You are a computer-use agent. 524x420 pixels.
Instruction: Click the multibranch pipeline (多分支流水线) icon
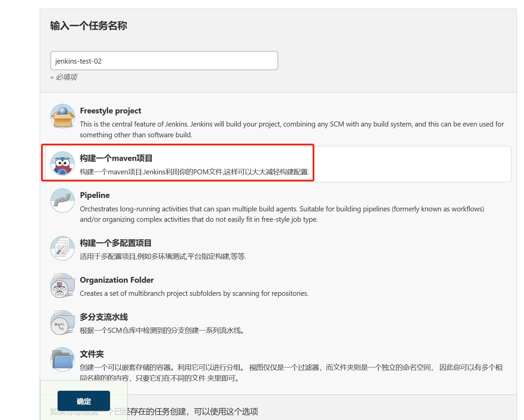pos(63,322)
